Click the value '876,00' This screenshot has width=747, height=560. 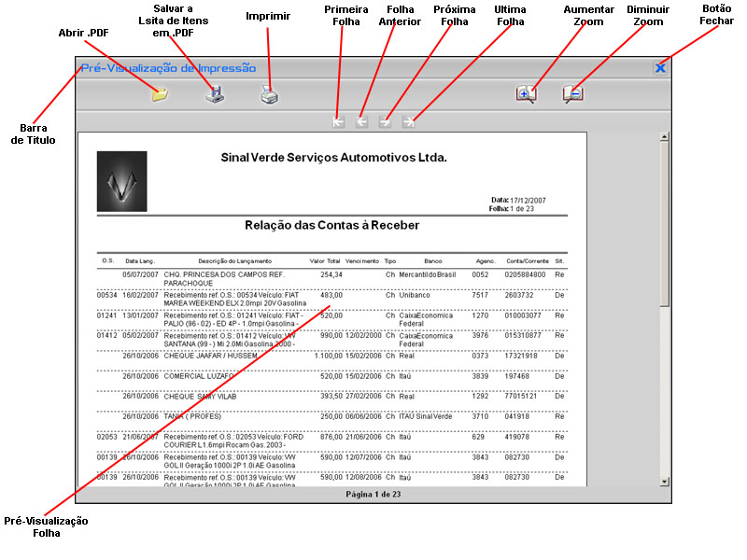click(x=331, y=437)
